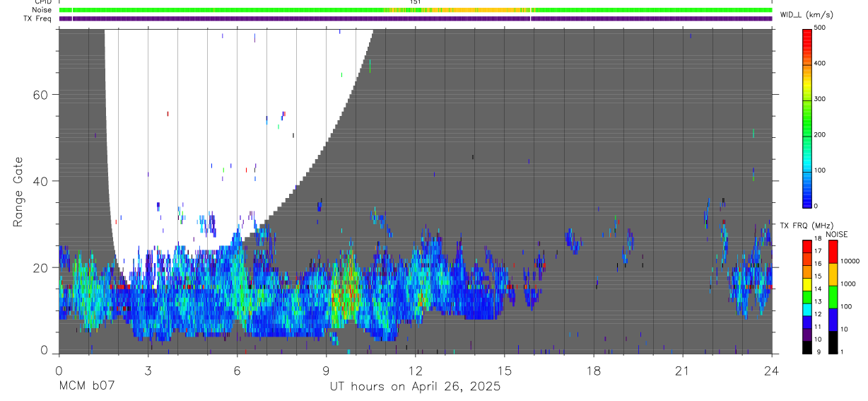Click the '21' hour x-axis tick label
This screenshot has width=868, height=401.
pyautogui.click(x=683, y=370)
